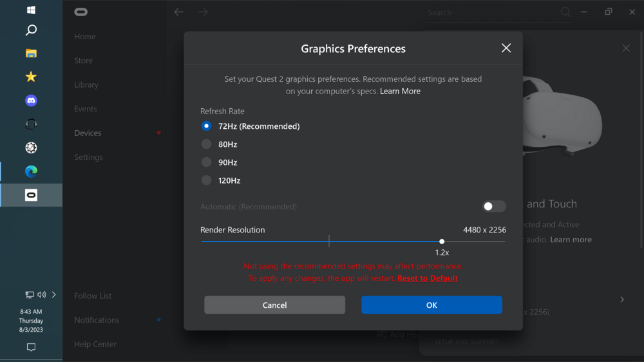The image size is (644, 362).
Task: Click the Quest 2 headset image
Action: [562, 117]
